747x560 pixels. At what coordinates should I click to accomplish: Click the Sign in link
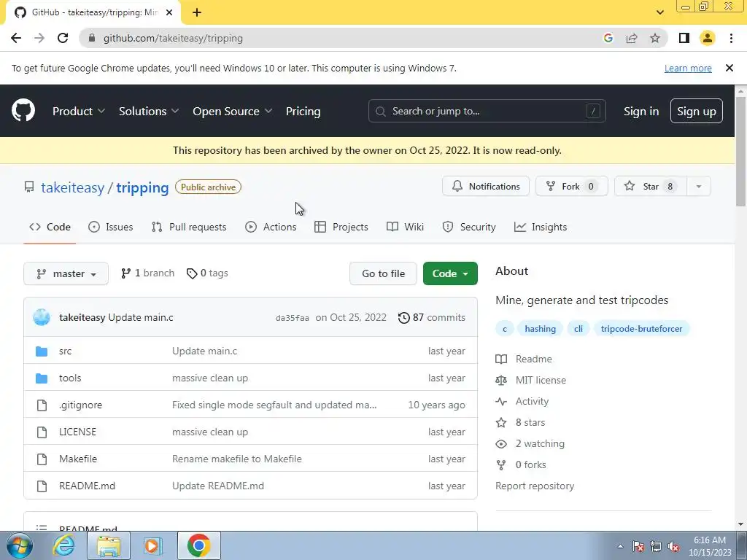point(641,111)
